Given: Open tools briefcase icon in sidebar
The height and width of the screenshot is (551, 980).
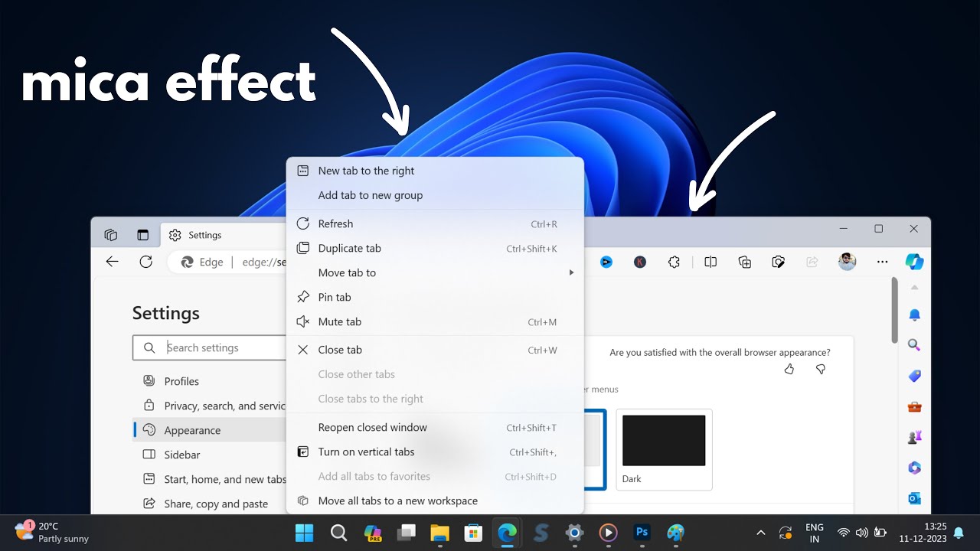Looking at the screenshot, I should point(914,406).
